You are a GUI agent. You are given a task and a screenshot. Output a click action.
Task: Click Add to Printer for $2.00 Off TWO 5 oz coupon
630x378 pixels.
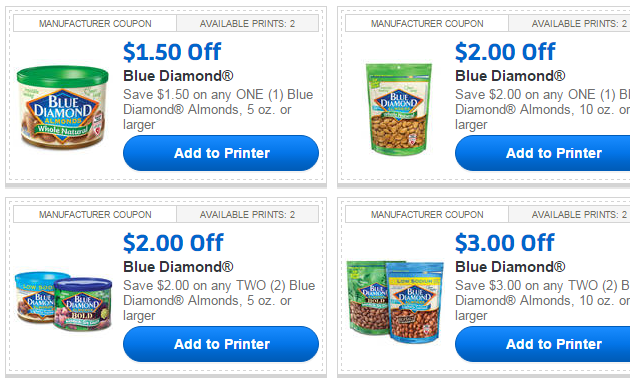(x=221, y=344)
